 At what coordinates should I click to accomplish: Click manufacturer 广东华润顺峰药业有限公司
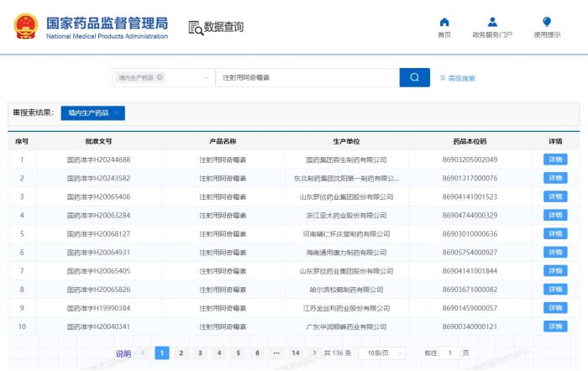(346, 327)
